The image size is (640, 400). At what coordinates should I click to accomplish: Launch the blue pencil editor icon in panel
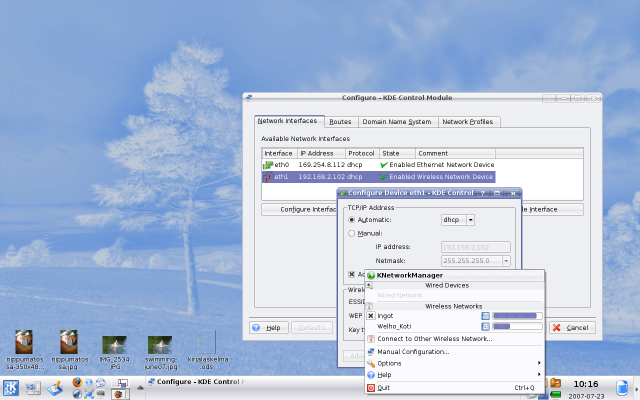click(55, 388)
